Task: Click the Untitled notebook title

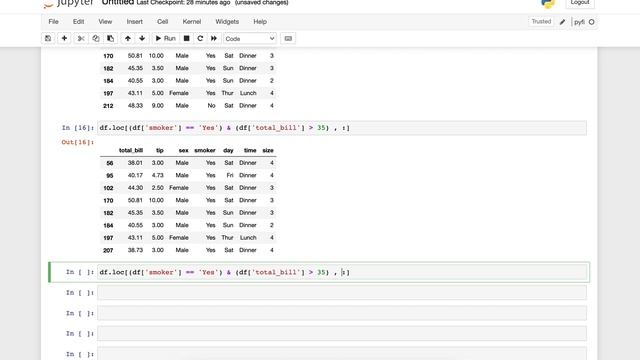Action: pyautogui.click(x=118, y=2)
